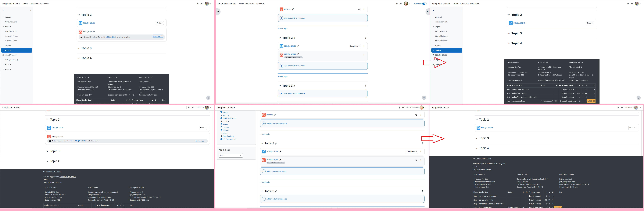Open Completion dropdown in Hannah Bowman screenshot

coord(412,151)
